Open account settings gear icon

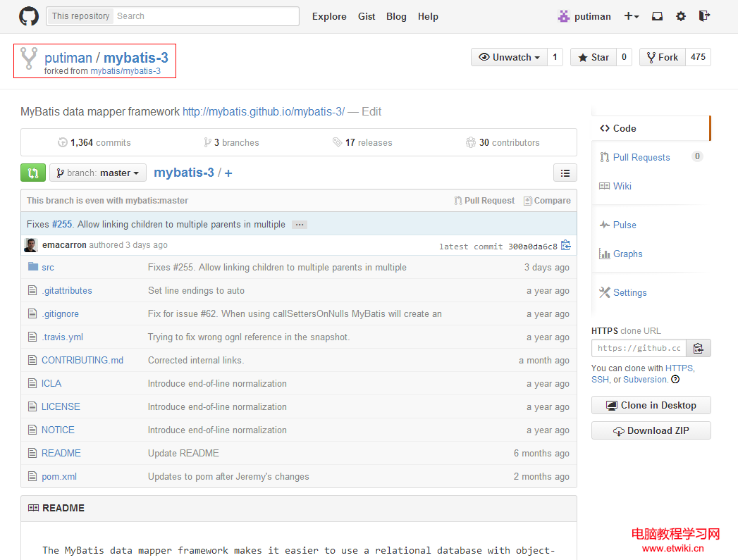[x=681, y=16]
